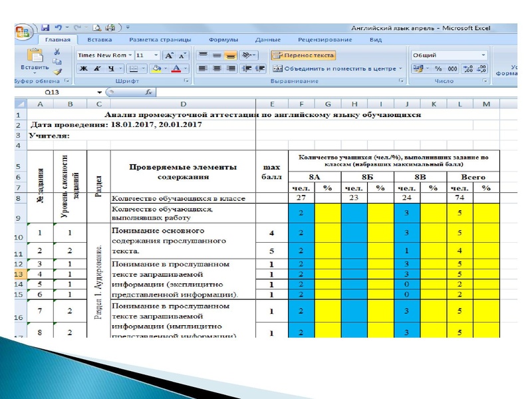Click the increase decimal icon

[x=468, y=68]
